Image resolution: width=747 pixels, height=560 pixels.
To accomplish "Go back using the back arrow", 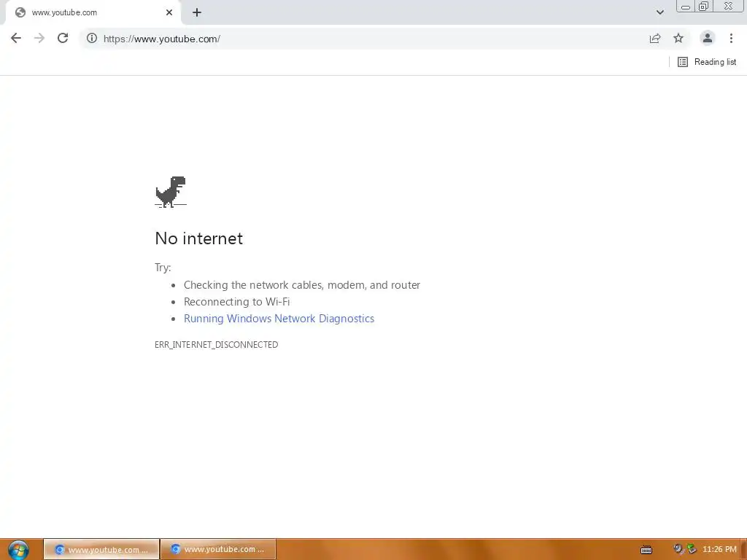I will pyautogui.click(x=16, y=38).
